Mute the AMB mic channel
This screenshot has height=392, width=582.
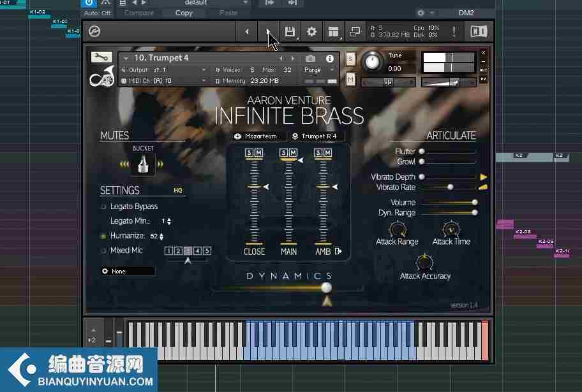pyautogui.click(x=328, y=153)
